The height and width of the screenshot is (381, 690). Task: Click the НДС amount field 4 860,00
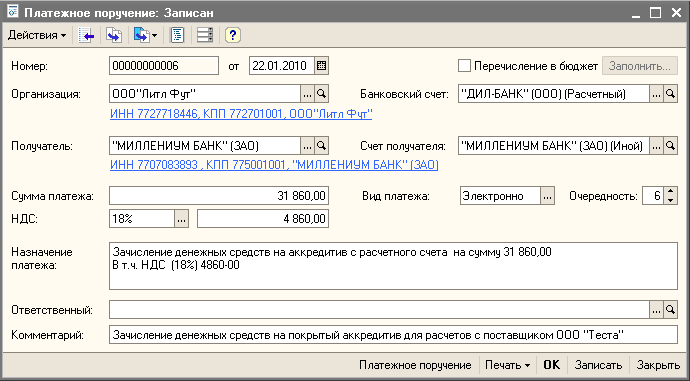(263, 219)
